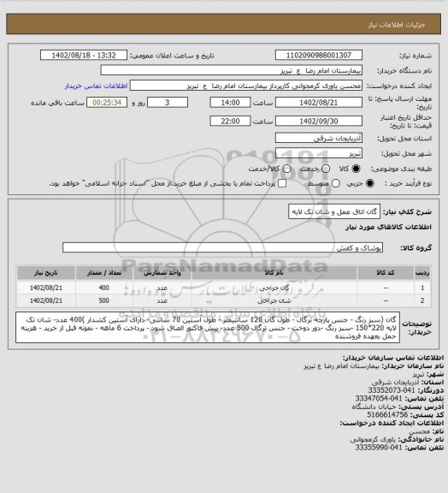
Task: Click the buyer notes text box
Action: [x=208, y=328]
